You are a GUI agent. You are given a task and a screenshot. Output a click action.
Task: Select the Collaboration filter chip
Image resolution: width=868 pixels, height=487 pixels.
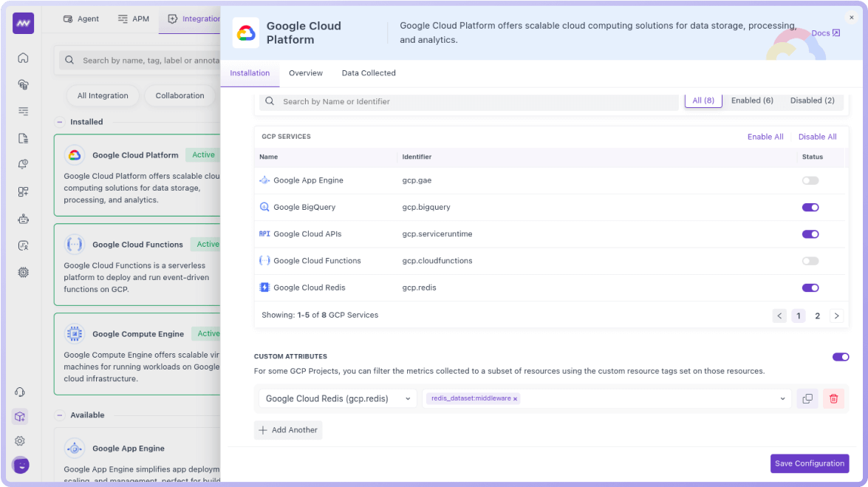[180, 95]
